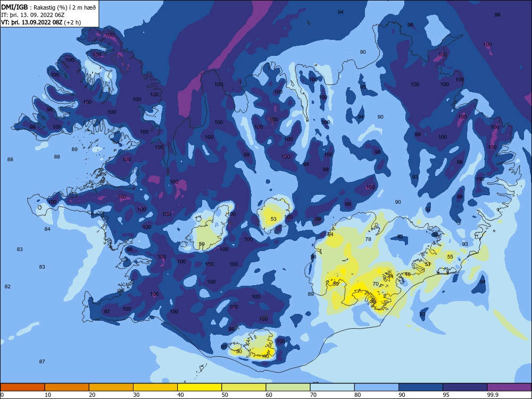532x399 pixels.
Task: Click the humidity value '97' on the southwest peninsula
Action: pyautogui.click(x=107, y=311)
